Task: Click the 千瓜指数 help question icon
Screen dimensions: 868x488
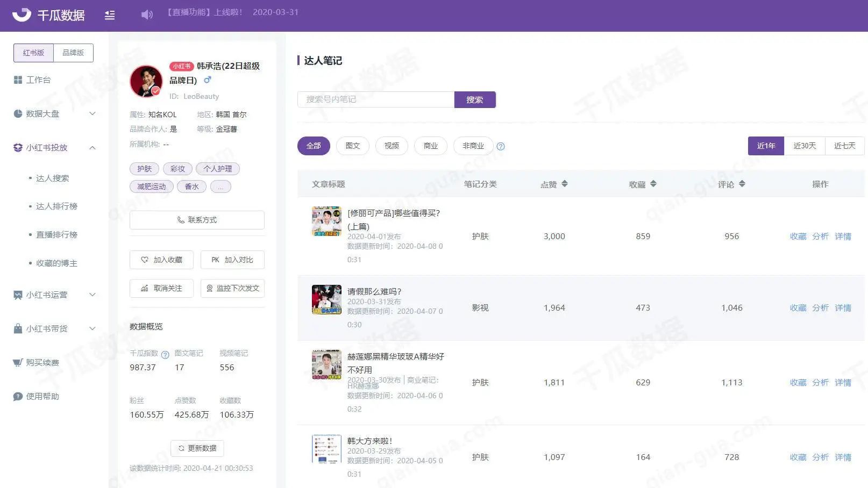Action: click(x=165, y=355)
